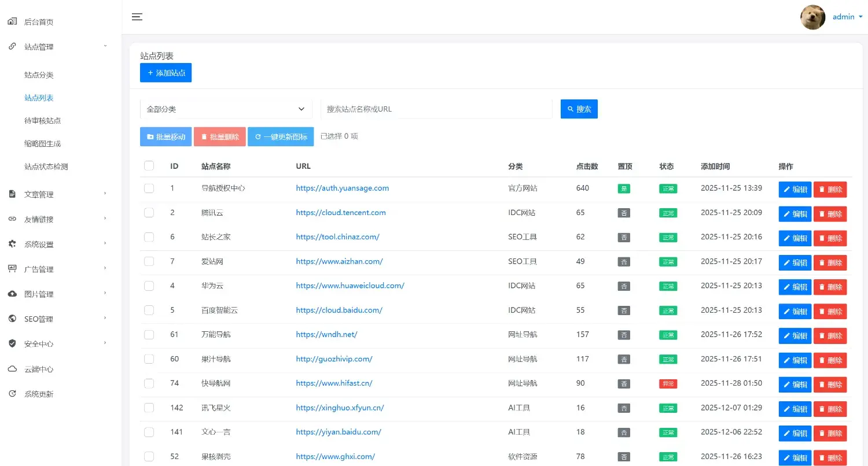Open 站点状态检测 submenu item
This screenshot has height=466, width=868.
[x=46, y=167]
